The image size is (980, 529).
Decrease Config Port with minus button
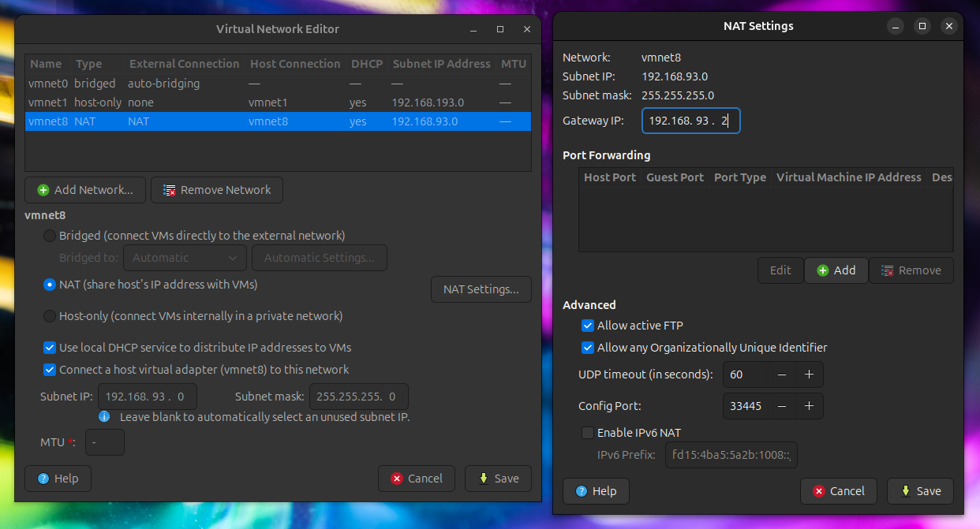pos(782,406)
